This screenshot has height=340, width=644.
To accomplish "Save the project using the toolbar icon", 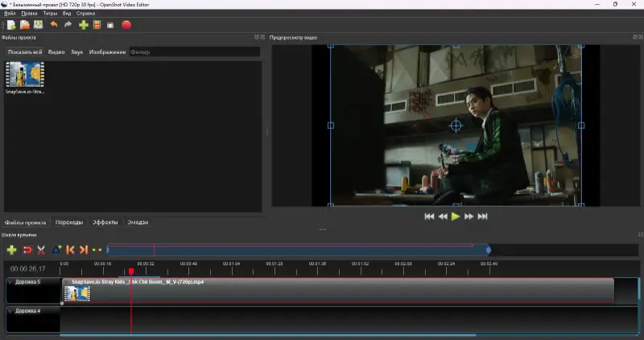I will pyautogui.click(x=38, y=25).
